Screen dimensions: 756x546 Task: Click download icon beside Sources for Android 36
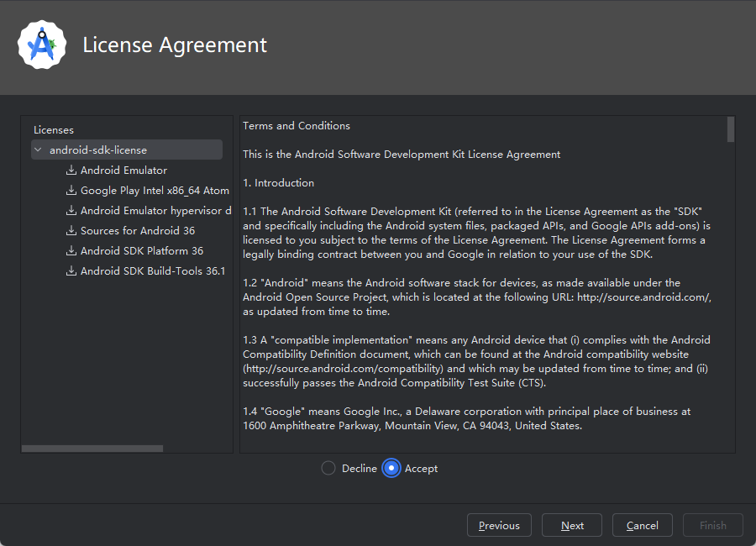pyautogui.click(x=71, y=230)
